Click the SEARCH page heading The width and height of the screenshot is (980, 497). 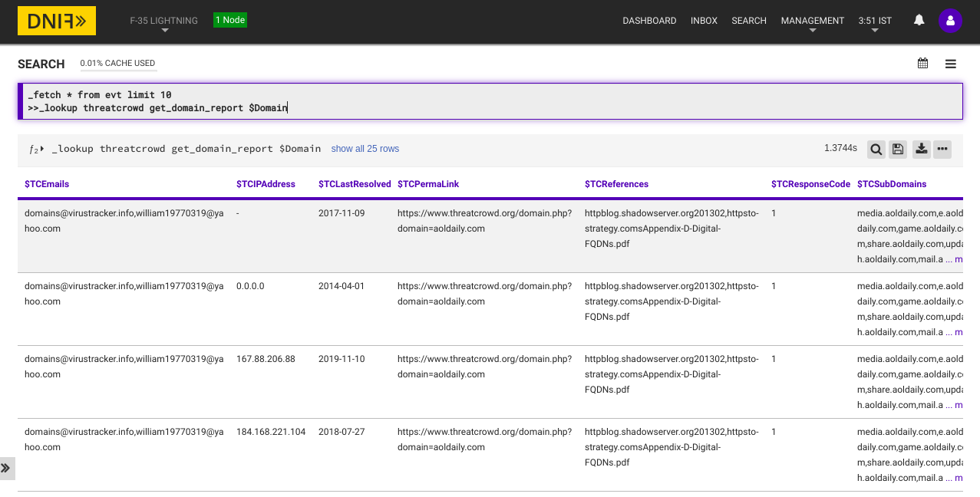41,64
